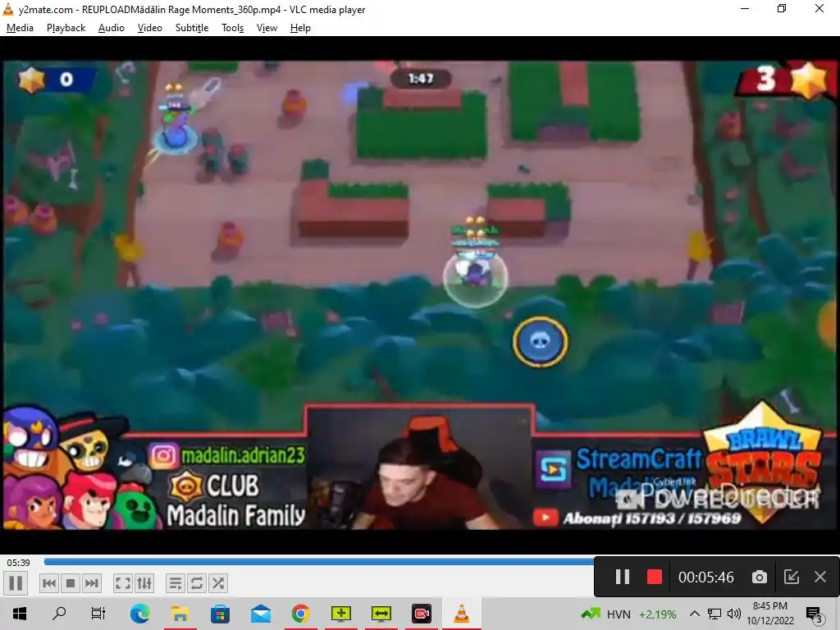Seek on the blue playback progress bar
This screenshot has height=630, width=840.
point(319,562)
